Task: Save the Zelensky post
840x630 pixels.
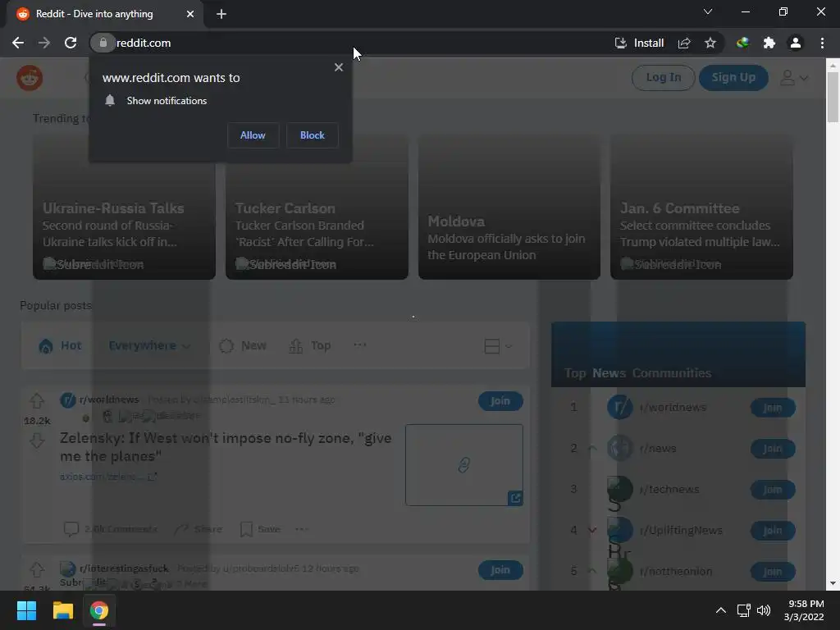Action: pyautogui.click(x=260, y=529)
